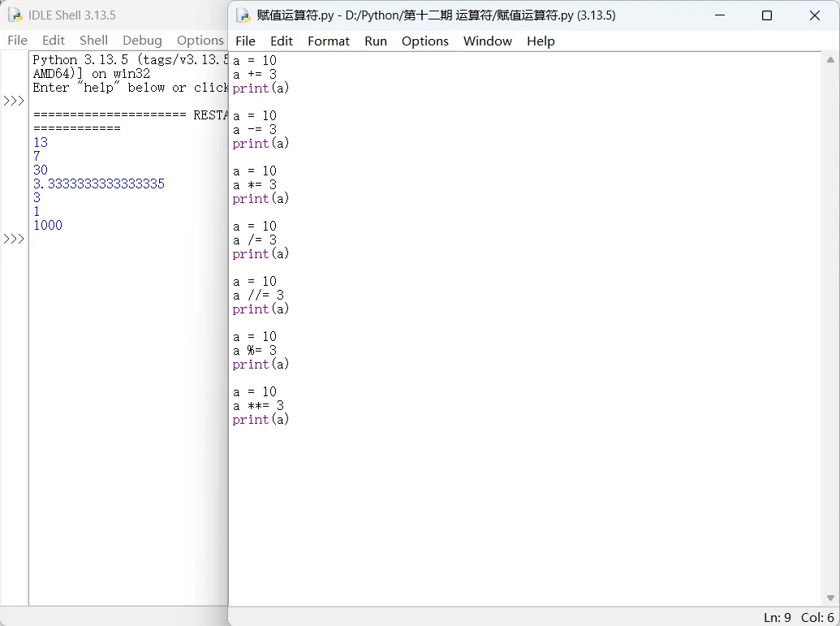Click the line 'a //= 3'
Screen dimensions: 840x626
pyautogui.click(x=258, y=296)
